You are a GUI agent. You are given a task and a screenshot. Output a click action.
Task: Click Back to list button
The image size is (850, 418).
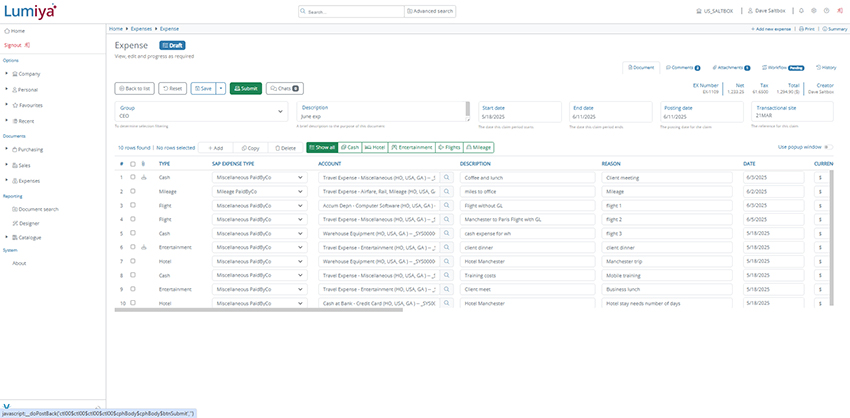pos(134,88)
